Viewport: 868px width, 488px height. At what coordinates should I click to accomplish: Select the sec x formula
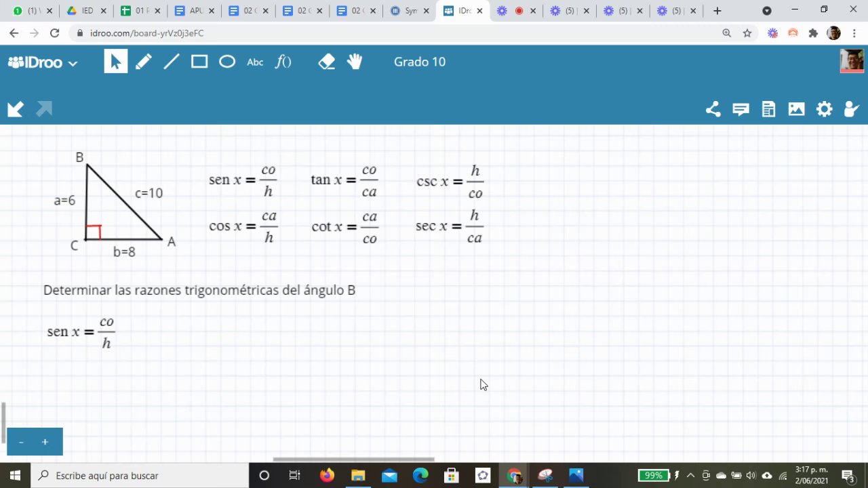[x=450, y=226]
